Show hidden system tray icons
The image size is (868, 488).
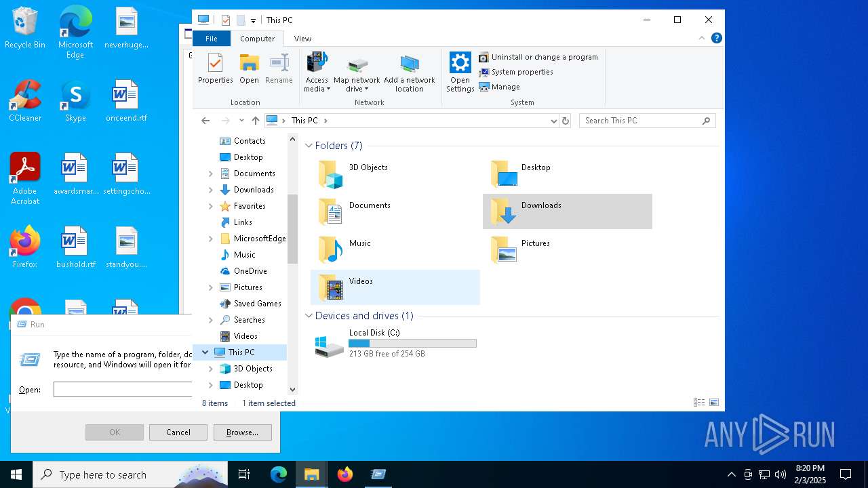[731, 474]
